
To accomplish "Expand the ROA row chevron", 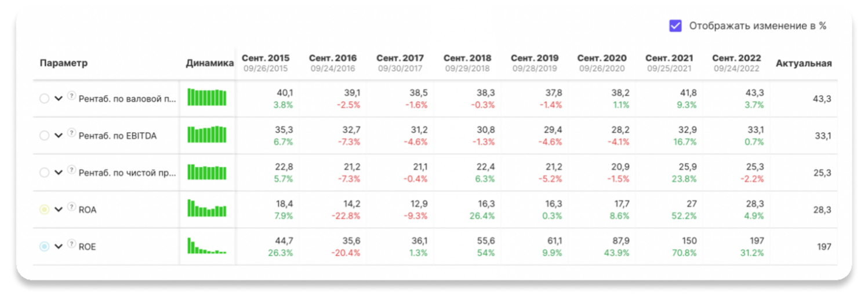I will point(58,210).
